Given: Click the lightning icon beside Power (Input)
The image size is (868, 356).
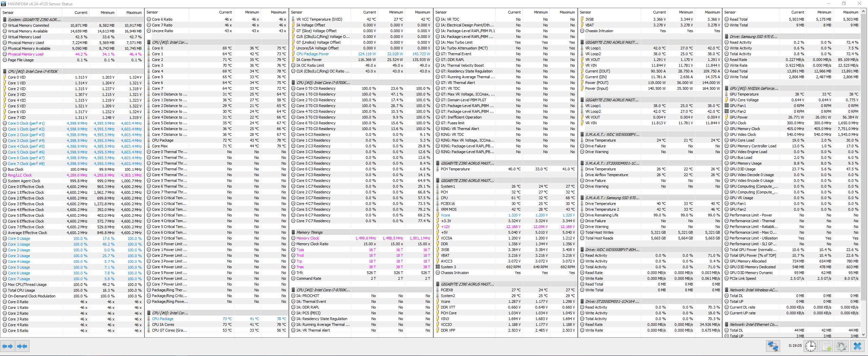Looking at the screenshot, I should (x=582, y=88).
